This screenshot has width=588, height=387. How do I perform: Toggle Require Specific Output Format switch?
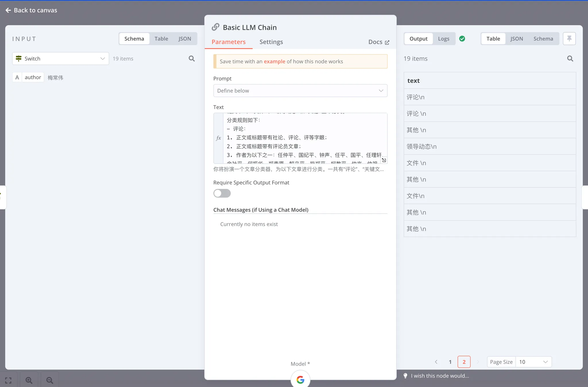222,193
